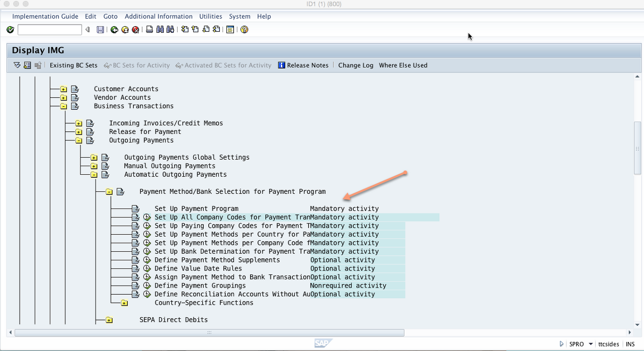Open documentation icon beside Outgoing Payments
Viewport: 644px width, 351px height.
(x=90, y=141)
